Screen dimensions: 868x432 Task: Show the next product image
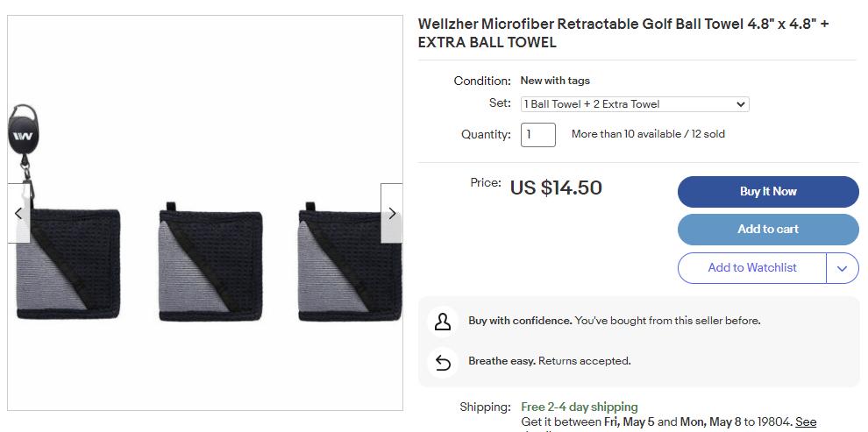click(x=392, y=213)
